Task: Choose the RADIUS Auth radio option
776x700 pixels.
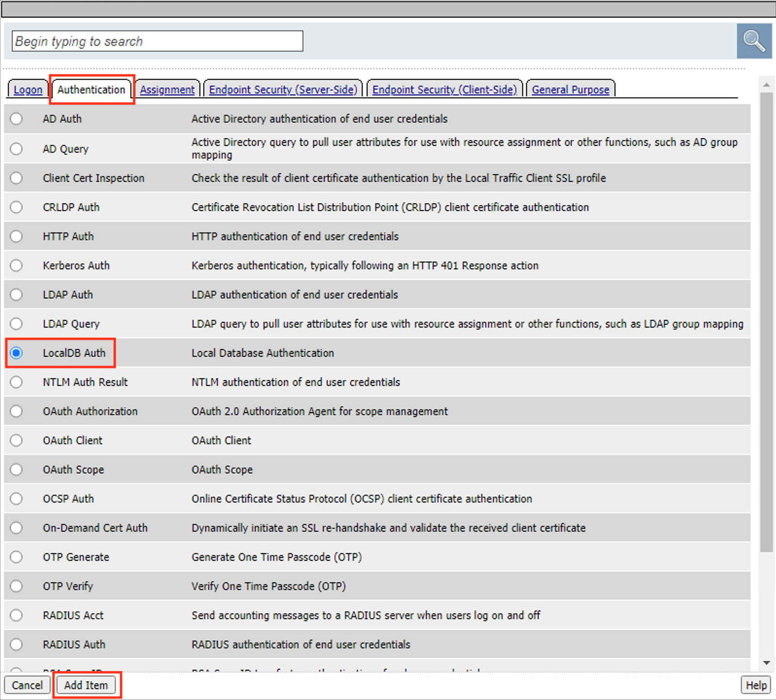Action: 17,645
